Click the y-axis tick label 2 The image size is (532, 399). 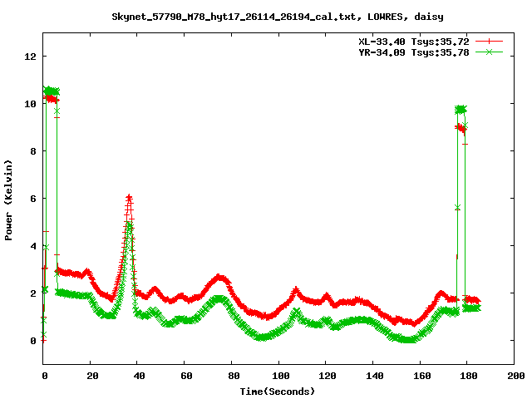tap(33, 293)
